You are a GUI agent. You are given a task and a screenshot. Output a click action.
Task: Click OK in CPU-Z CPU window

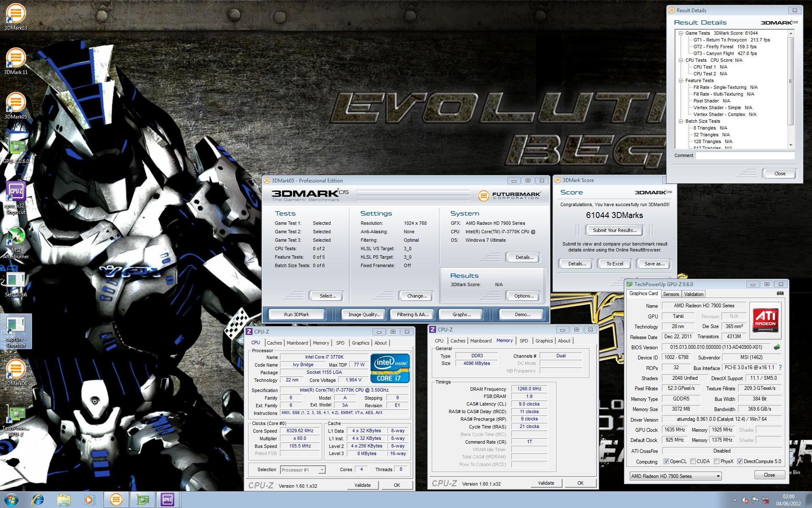click(x=397, y=485)
